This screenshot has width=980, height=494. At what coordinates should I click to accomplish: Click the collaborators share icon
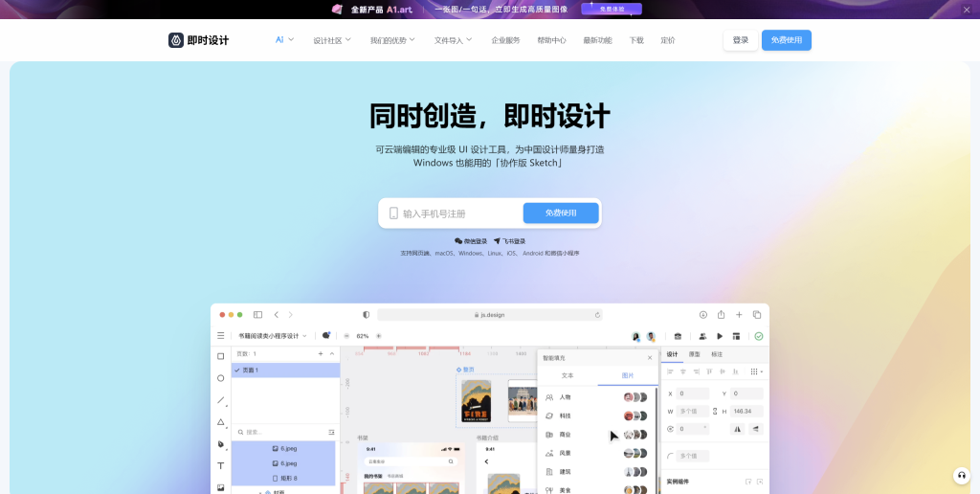pyautogui.click(x=702, y=336)
